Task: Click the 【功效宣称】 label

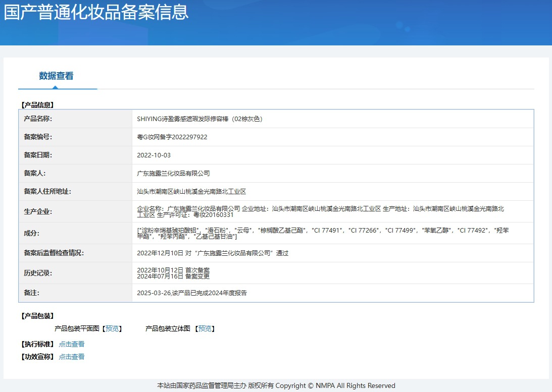Action: coord(37,357)
